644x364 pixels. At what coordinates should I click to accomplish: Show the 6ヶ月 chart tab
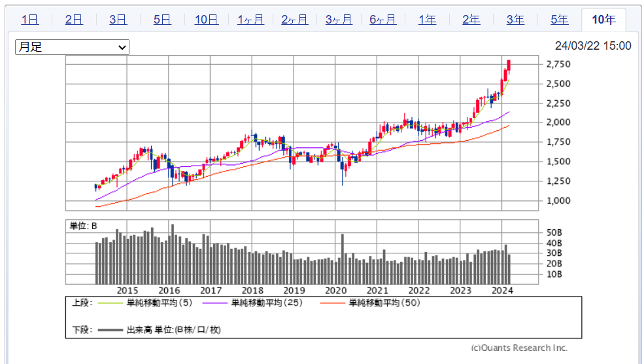(x=382, y=20)
